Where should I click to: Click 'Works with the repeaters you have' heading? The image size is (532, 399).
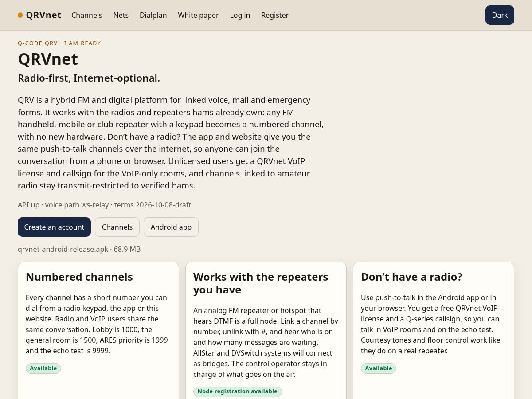click(x=261, y=283)
